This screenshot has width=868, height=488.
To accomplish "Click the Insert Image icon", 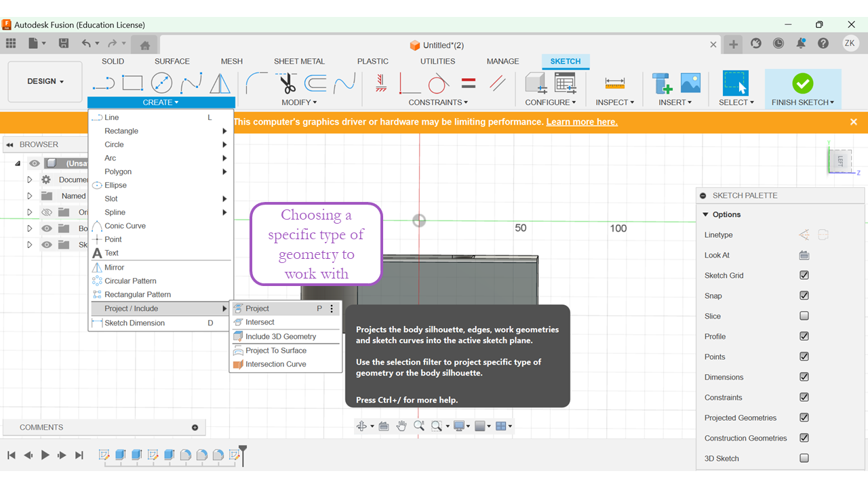I will pyautogui.click(x=690, y=83).
